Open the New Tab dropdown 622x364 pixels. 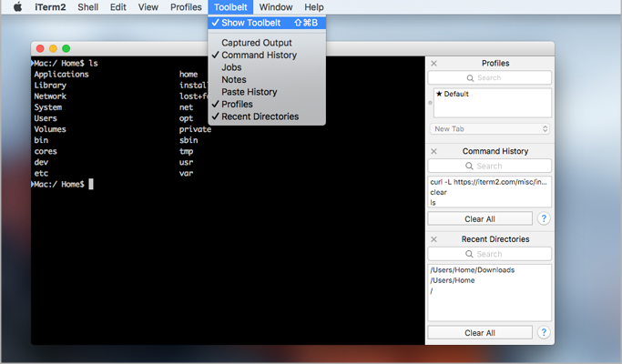[490, 129]
